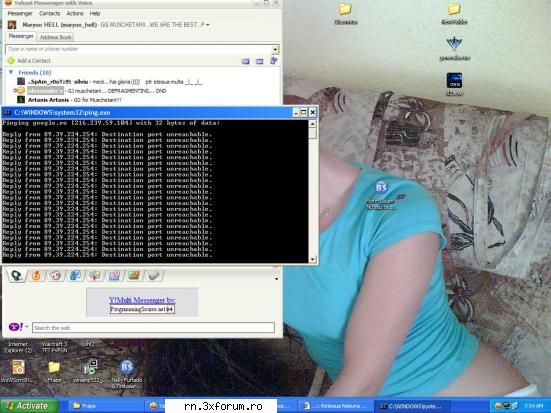
Task: Open the blue winged emblem desktop icon
Action: (454, 49)
